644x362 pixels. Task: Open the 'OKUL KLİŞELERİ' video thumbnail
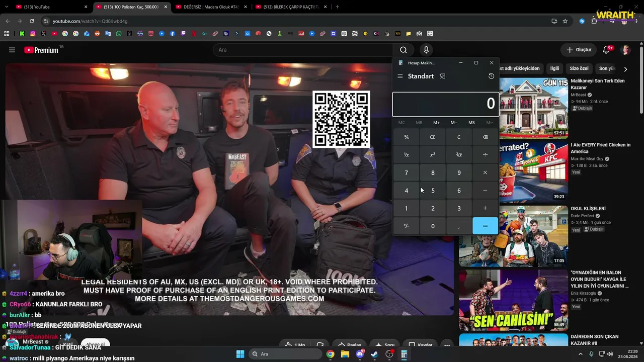coord(513,236)
